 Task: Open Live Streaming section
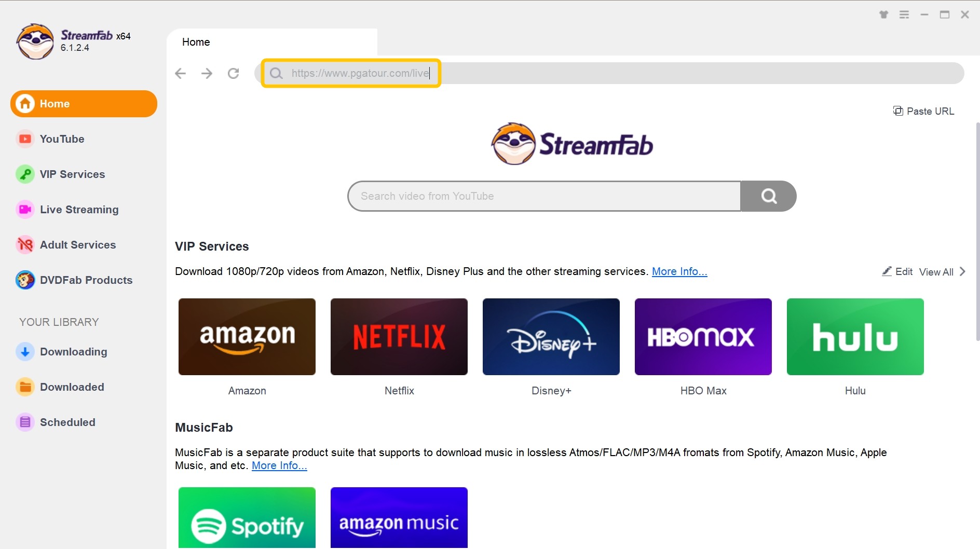[84, 210]
